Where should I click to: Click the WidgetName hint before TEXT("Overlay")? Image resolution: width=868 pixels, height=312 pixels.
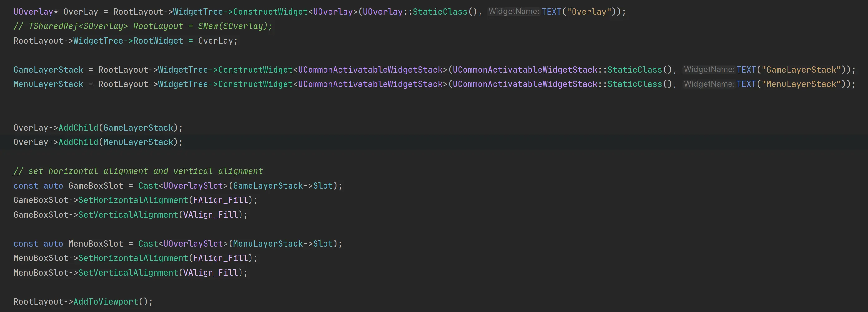tap(514, 12)
